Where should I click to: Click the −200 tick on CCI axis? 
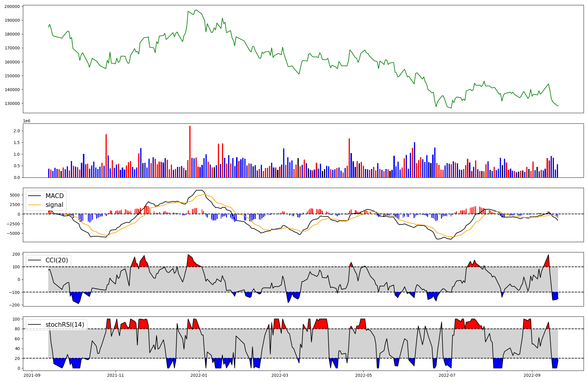[x=14, y=305]
